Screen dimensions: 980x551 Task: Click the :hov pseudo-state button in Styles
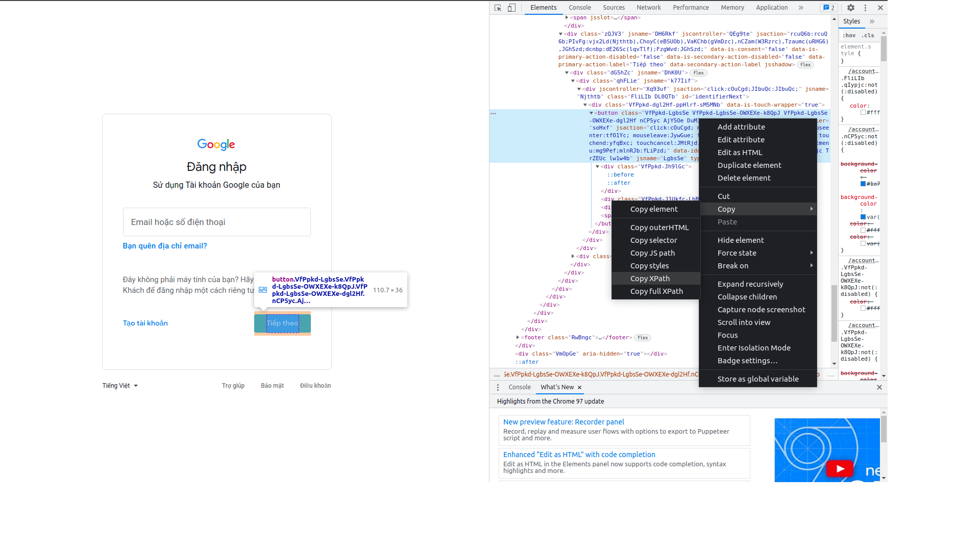pyautogui.click(x=850, y=35)
